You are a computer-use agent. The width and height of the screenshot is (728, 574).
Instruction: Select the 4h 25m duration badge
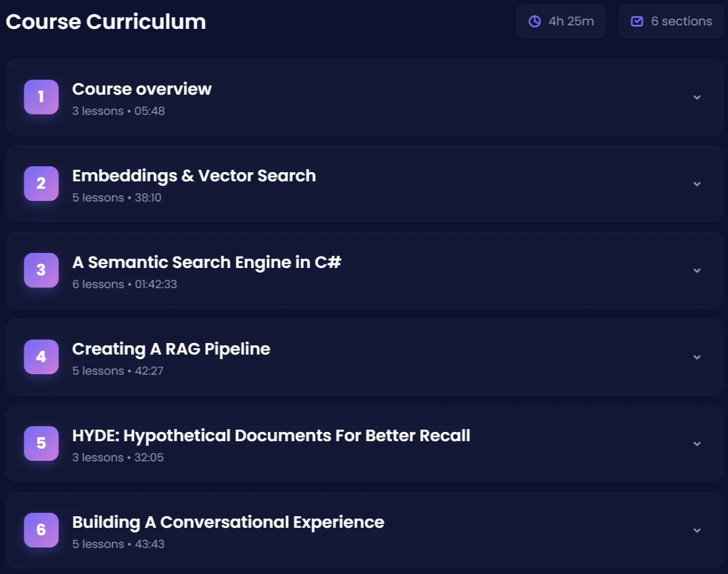click(561, 21)
